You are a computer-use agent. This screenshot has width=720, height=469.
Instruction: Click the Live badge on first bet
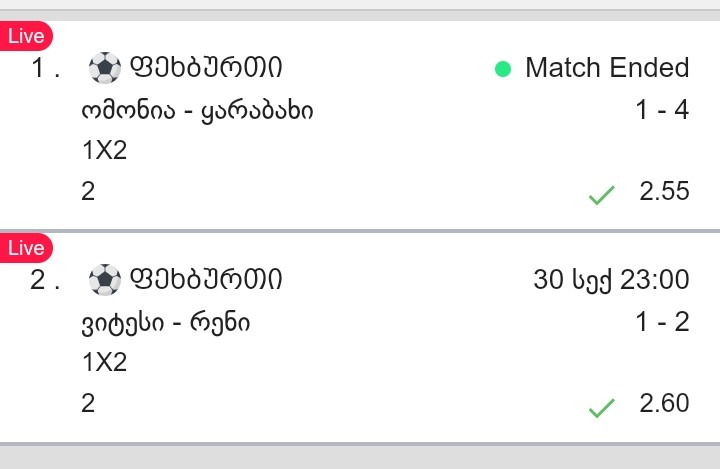[x=26, y=36]
